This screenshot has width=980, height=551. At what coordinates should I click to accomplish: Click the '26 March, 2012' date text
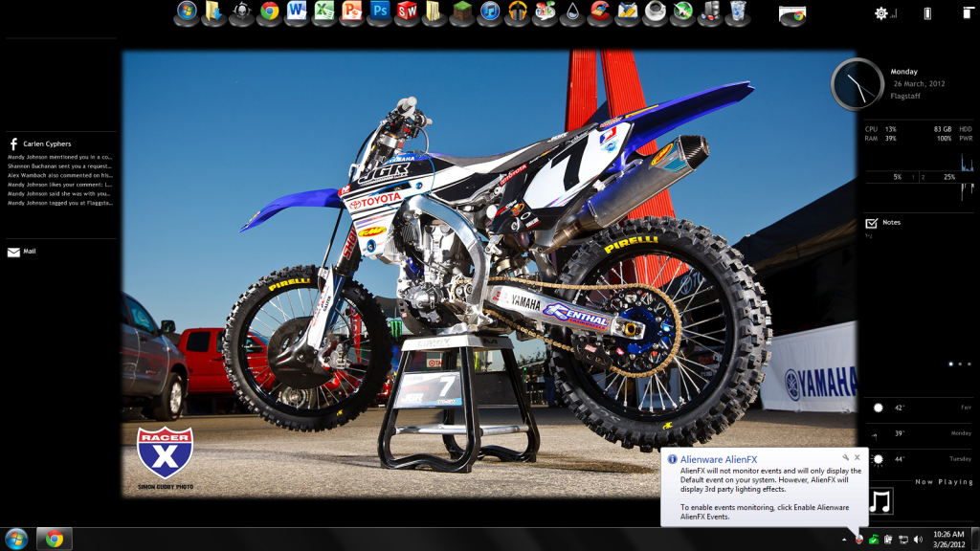click(919, 84)
